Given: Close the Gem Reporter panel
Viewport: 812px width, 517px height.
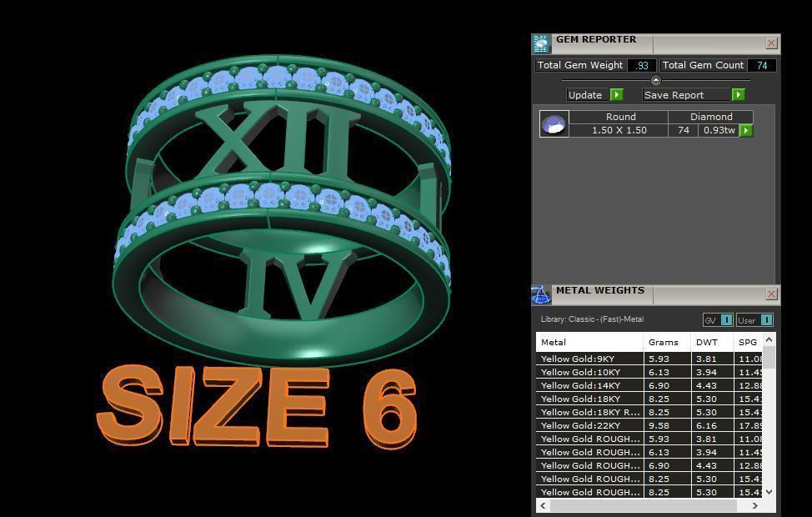Looking at the screenshot, I should 771,43.
